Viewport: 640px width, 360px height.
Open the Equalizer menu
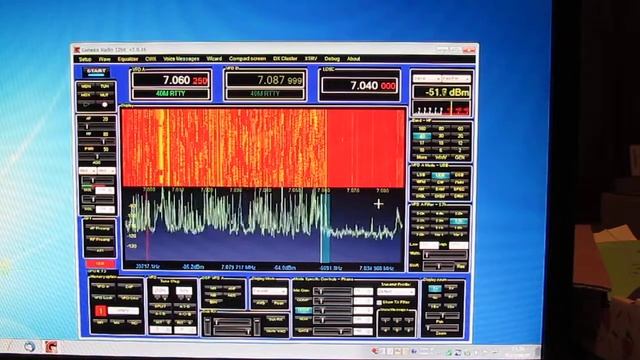[x=128, y=59]
